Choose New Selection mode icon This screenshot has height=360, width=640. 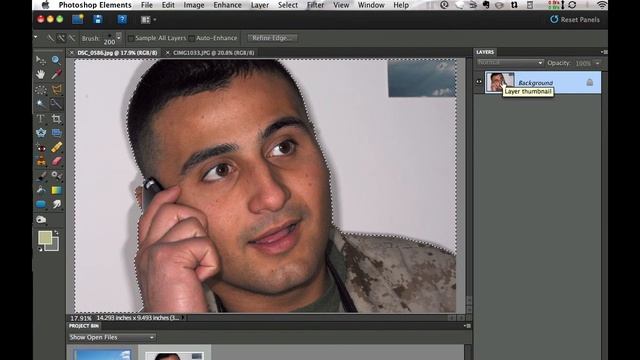click(51, 38)
